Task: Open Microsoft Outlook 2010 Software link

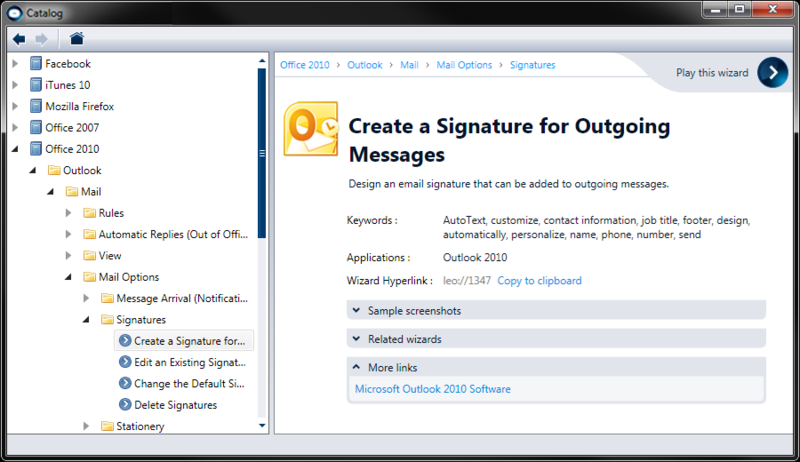Action: [x=433, y=389]
